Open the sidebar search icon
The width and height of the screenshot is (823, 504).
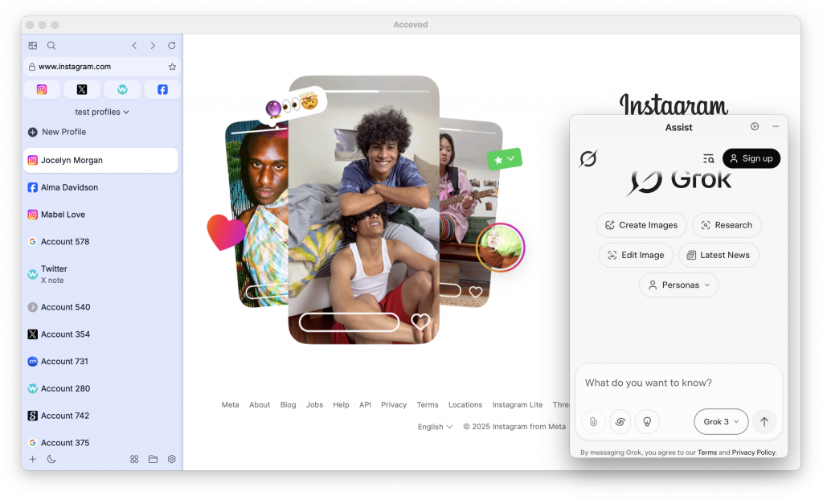click(x=51, y=46)
